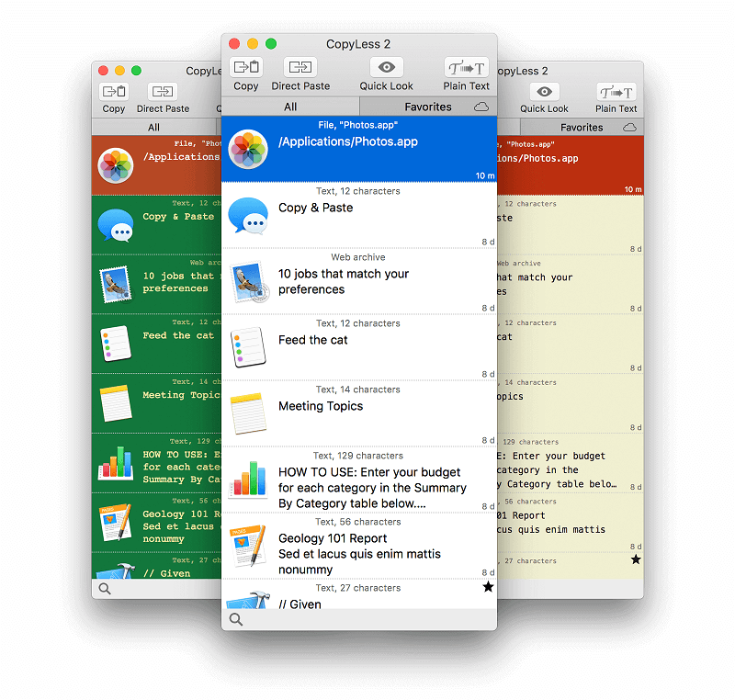Open Quick Look in front CopyLess window
Screen dimensions: 735x700
tap(386, 67)
